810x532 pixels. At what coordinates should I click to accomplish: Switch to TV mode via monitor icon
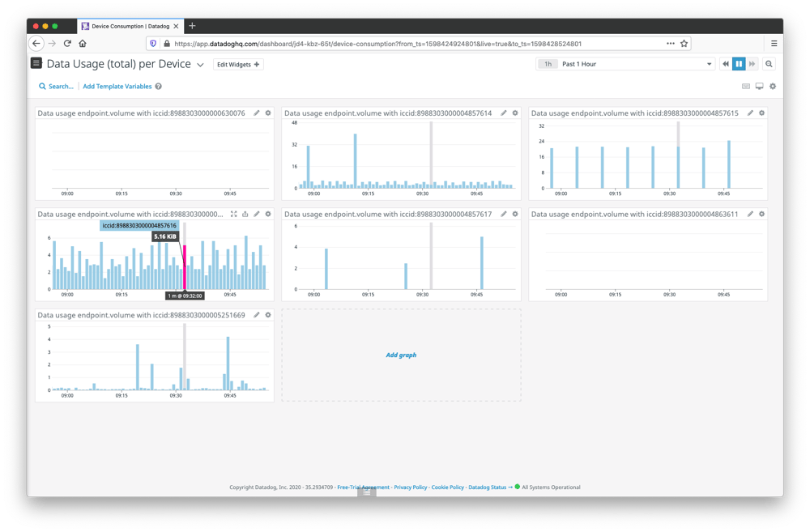pos(759,86)
